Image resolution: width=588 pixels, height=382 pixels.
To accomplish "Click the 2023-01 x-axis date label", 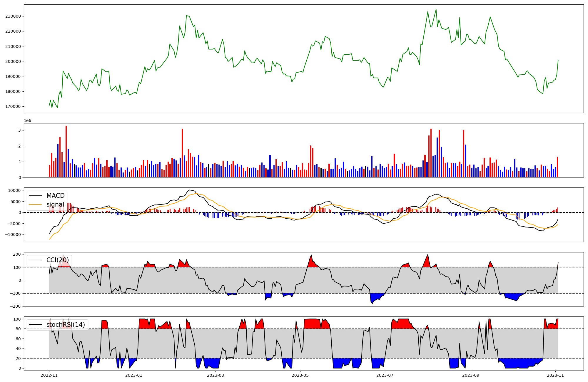I will pyautogui.click(x=134, y=375).
